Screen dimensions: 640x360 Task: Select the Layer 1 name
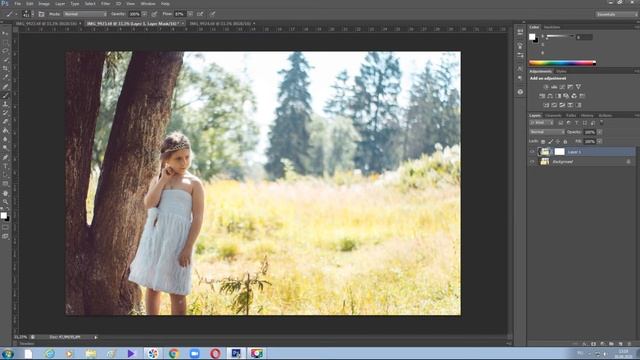tap(574, 152)
